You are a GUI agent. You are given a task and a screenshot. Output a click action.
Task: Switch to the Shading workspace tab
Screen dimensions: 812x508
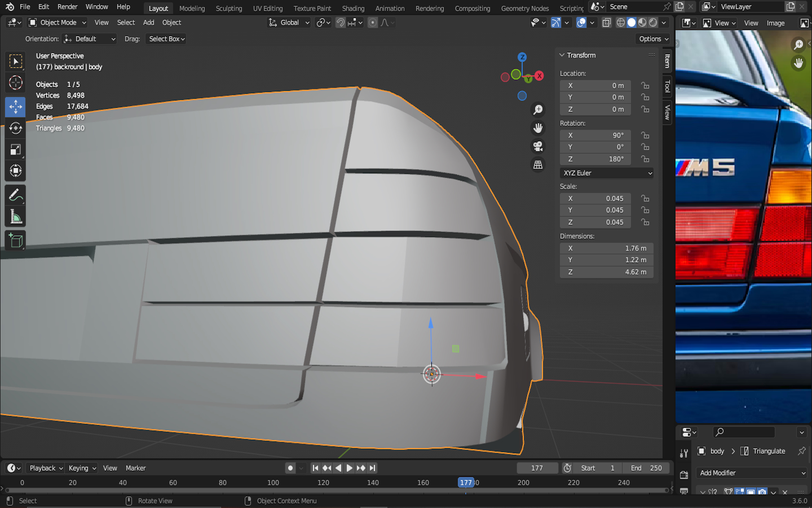tap(353, 8)
